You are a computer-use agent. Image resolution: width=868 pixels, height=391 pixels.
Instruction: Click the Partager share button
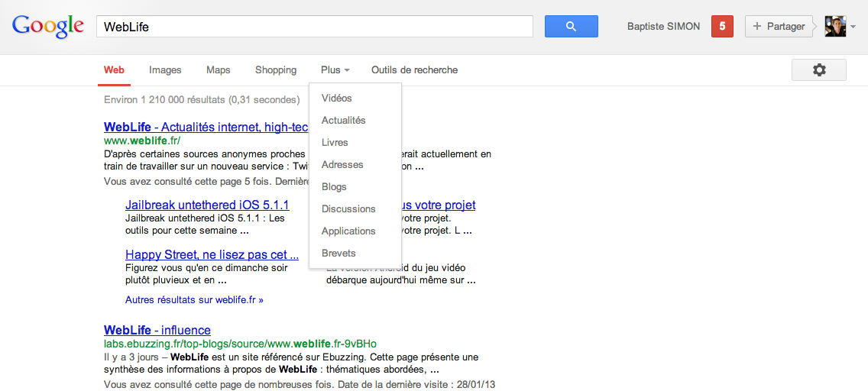pyautogui.click(x=778, y=27)
